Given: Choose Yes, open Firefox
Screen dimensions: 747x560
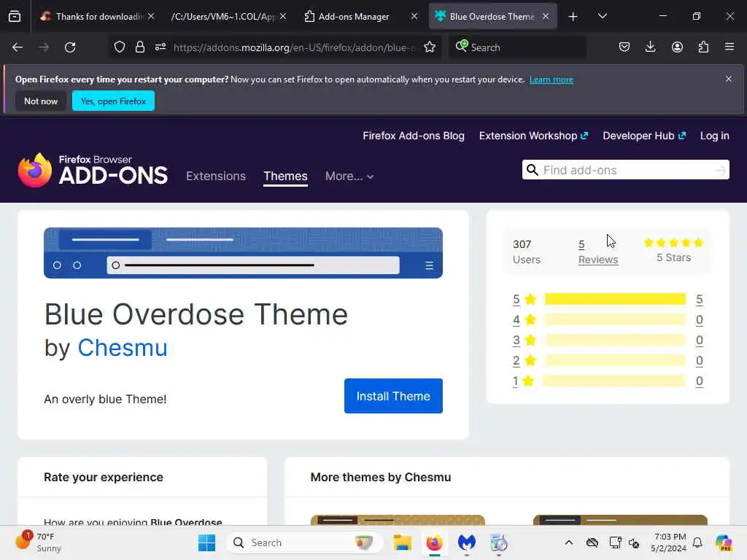Looking at the screenshot, I should tap(113, 101).
